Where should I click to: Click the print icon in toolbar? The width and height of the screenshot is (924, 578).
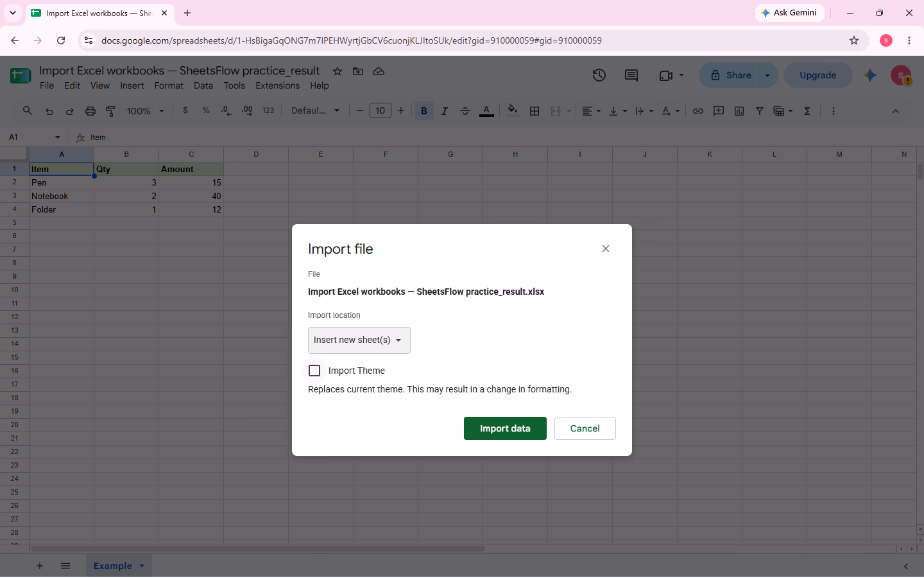click(90, 111)
